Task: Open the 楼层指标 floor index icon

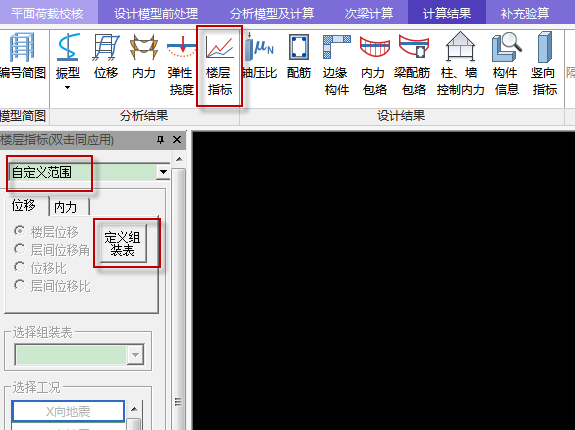Action: click(x=219, y=65)
